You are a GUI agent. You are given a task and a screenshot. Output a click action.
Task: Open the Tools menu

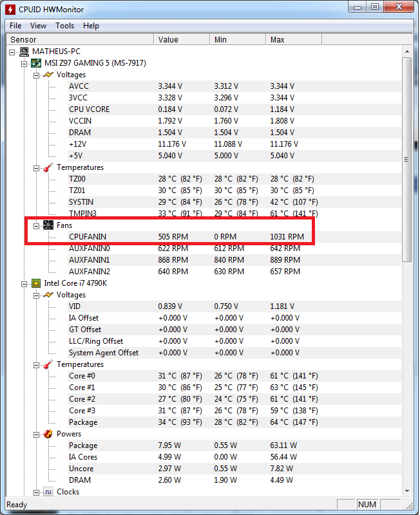pyautogui.click(x=65, y=26)
